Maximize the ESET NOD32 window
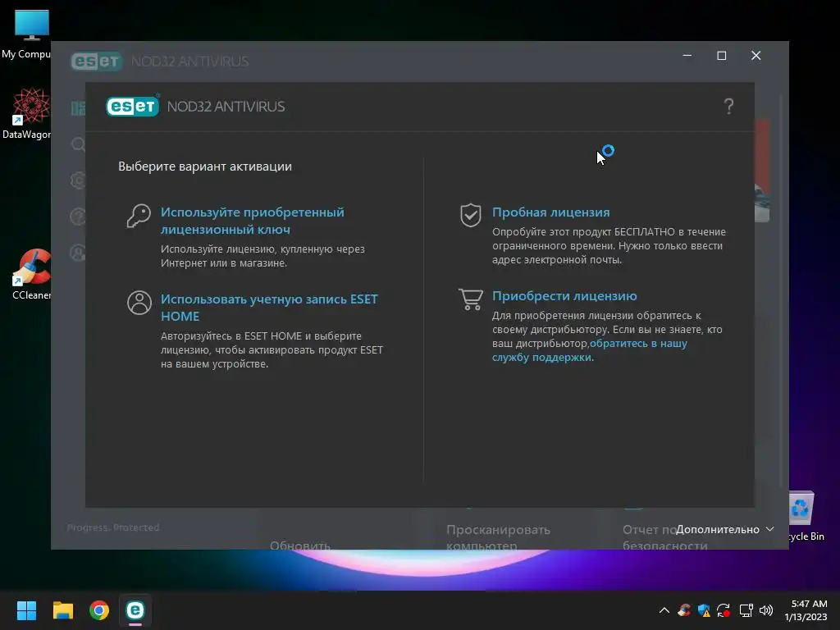840x630 pixels. [x=722, y=56]
